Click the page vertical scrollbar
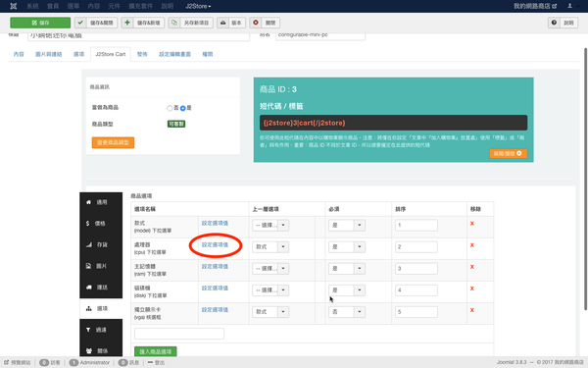588x368 pixels. tap(585, 180)
